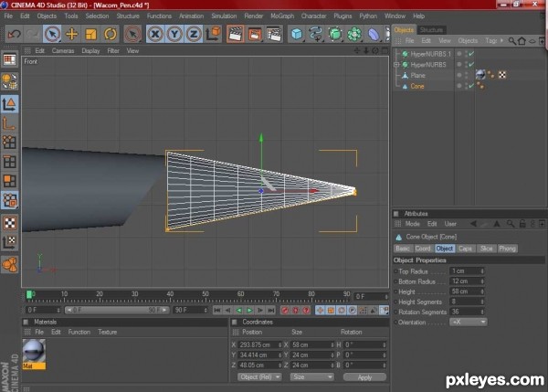Image resolution: width=548 pixels, height=392 pixels.
Task: Open the deformer objects icon
Action: (374, 34)
